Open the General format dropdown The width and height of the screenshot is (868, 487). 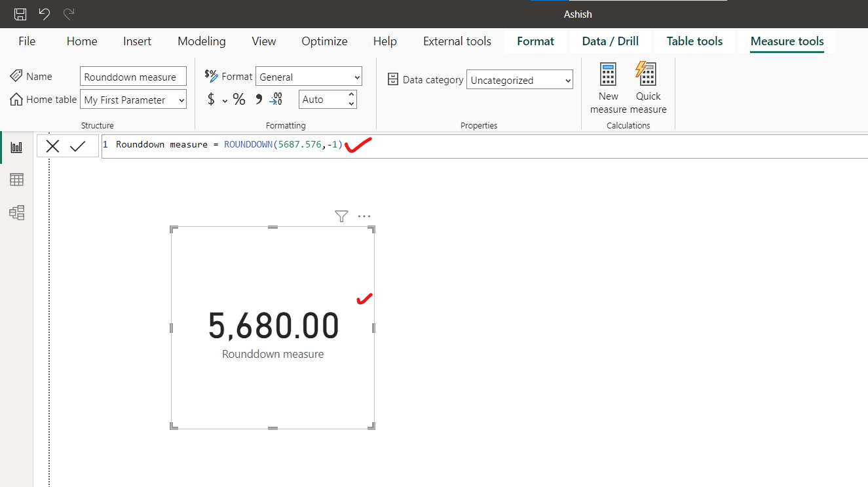coord(309,76)
